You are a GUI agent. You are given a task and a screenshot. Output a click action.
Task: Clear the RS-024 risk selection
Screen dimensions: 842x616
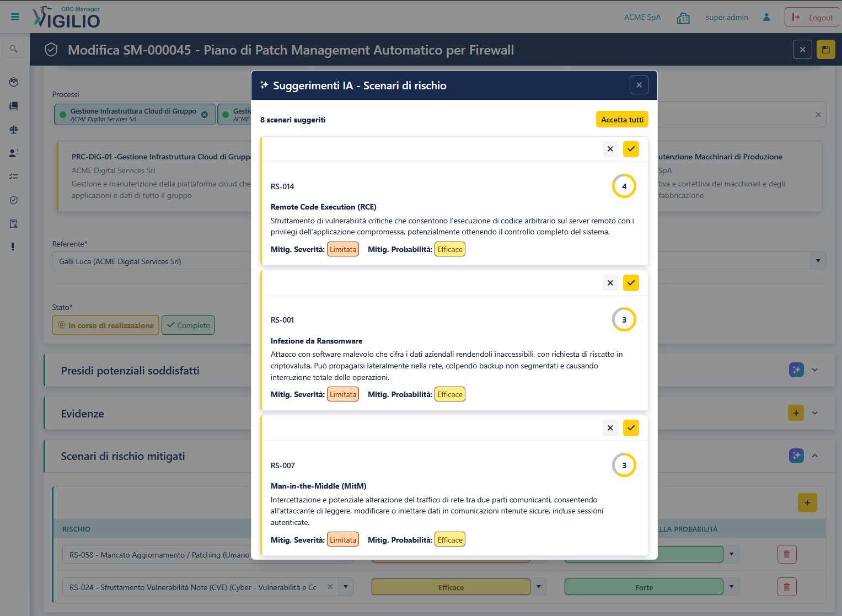pos(330,587)
